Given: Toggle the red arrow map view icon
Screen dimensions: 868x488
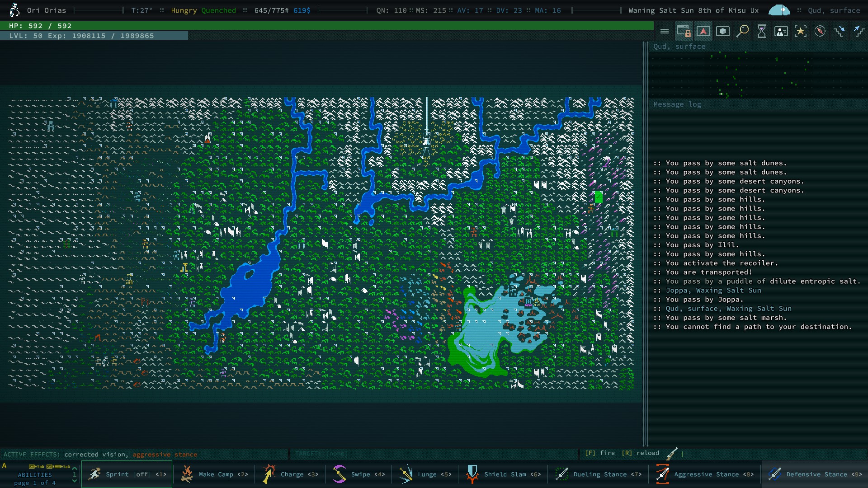Looking at the screenshot, I should 703,31.
